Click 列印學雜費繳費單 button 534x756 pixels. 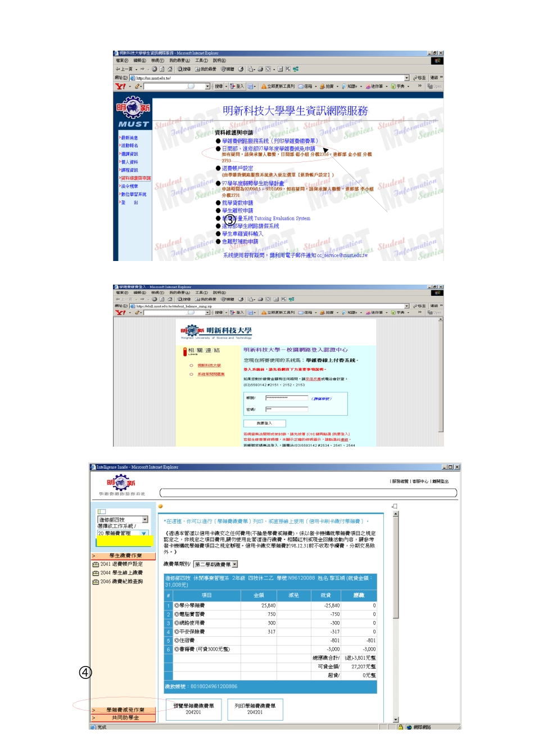coord(255,709)
